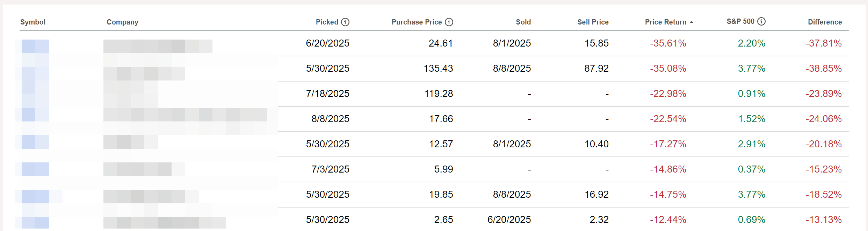The width and height of the screenshot is (868, 231).
Task: Sort by the Difference column header
Action: [x=825, y=22]
